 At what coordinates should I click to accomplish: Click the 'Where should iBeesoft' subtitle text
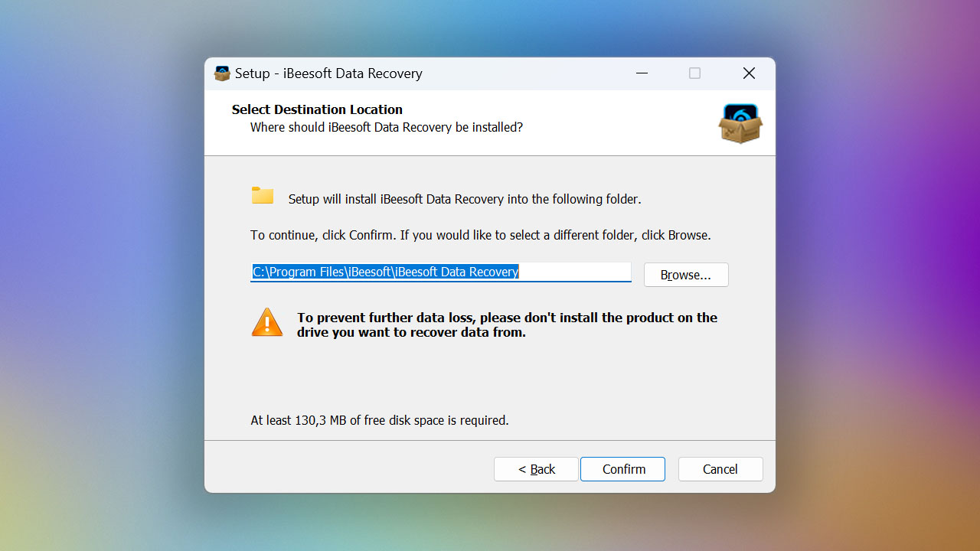(387, 127)
